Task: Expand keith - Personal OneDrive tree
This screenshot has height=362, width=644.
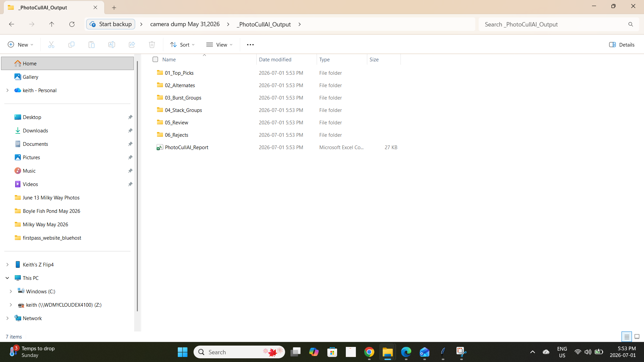Action: (x=7, y=90)
